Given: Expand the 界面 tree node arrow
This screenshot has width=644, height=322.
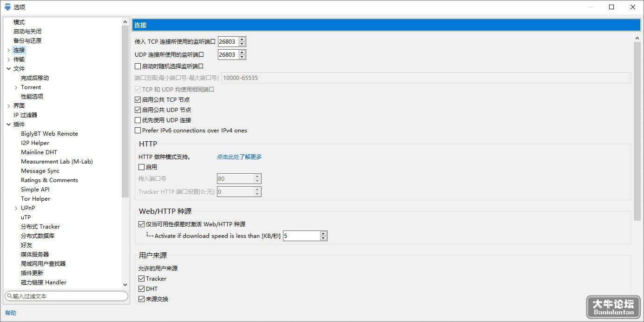Looking at the screenshot, I should (9, 106).
